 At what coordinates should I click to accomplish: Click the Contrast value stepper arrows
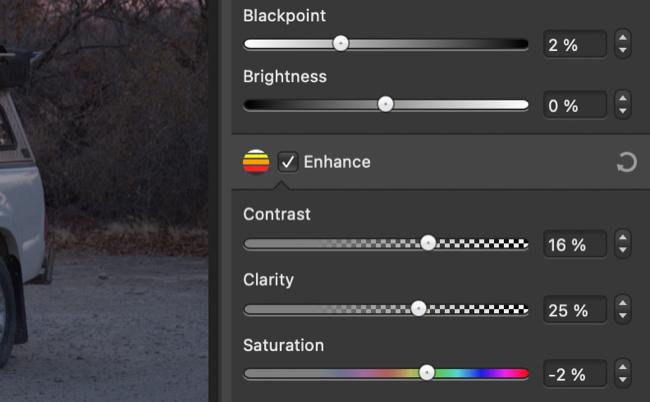click(623, 244)
